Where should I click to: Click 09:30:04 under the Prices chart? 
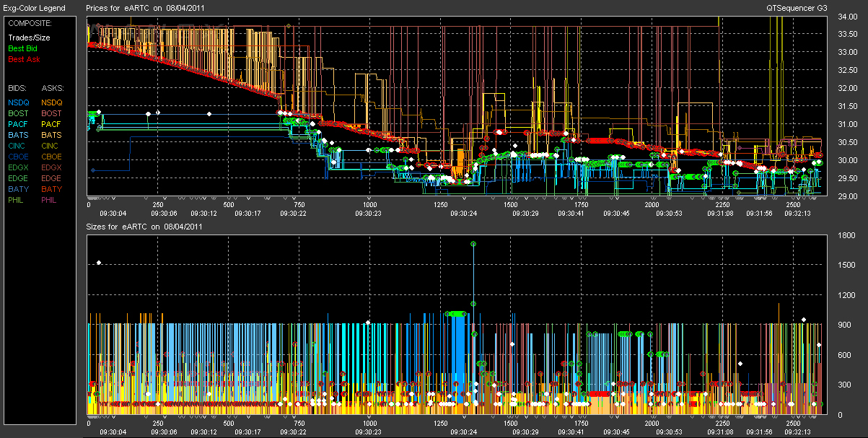coord(113,214)
